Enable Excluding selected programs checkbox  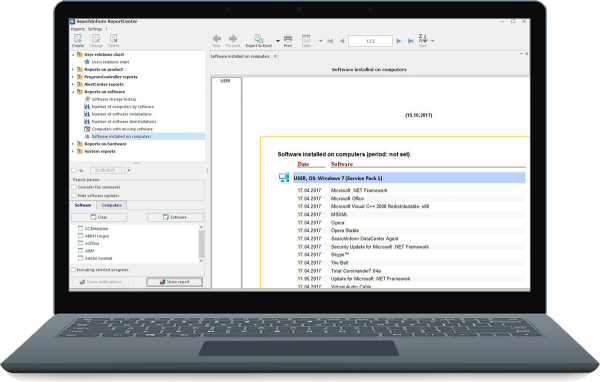[73, 270]
